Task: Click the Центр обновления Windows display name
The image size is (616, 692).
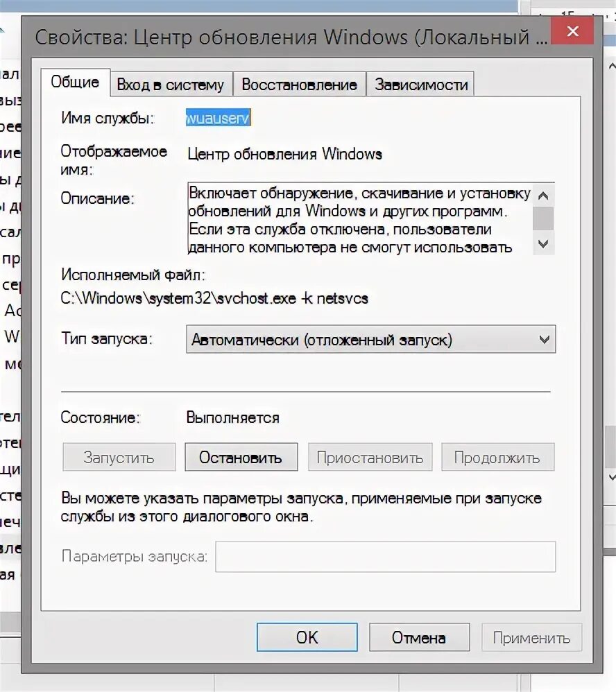Action: pos(285,154)
